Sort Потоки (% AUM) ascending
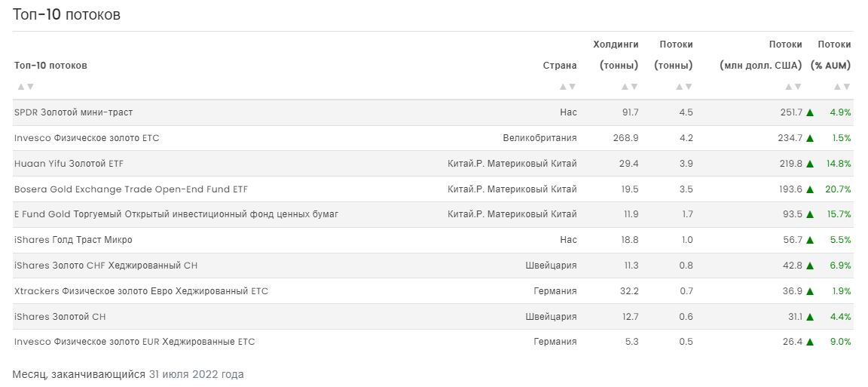 (837, 87)
